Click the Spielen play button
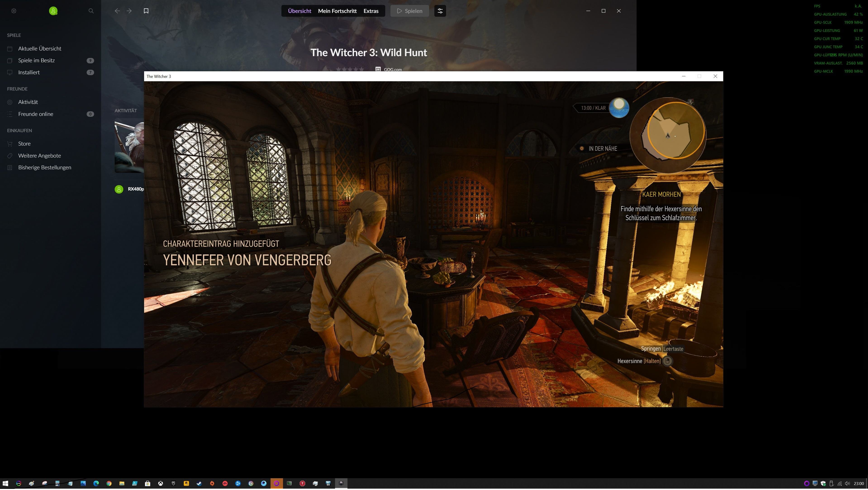Image resolution: width=868 pixels, height=490 pixels. [409, 11]
